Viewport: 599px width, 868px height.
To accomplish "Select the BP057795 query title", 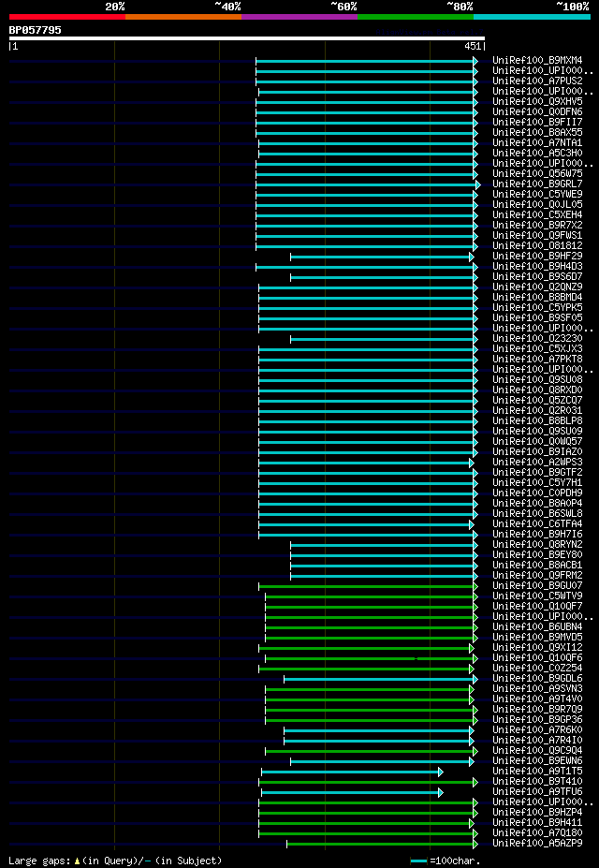I will (35, 30).
